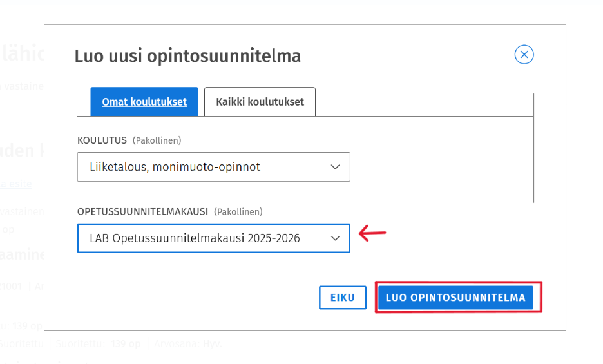Click the Luo opintosuunnitelma button
Screen dimensions: 603x364
tap(455, 298)
